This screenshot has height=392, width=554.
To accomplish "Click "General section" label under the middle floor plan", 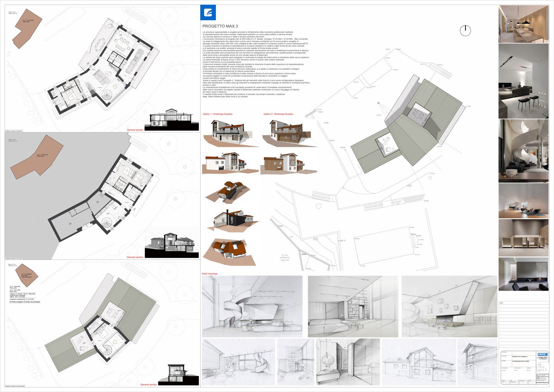I will pyautogui.click(x=135, y=257).
